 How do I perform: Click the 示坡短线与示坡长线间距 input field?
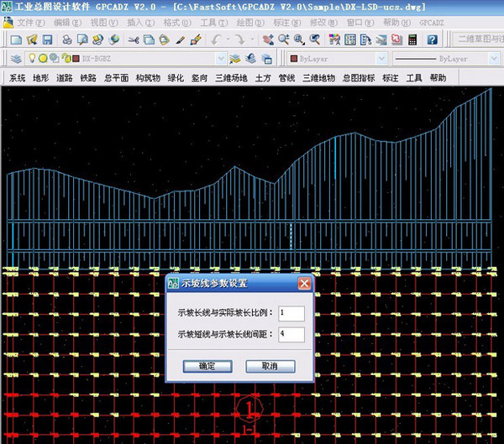click(291, 335)
